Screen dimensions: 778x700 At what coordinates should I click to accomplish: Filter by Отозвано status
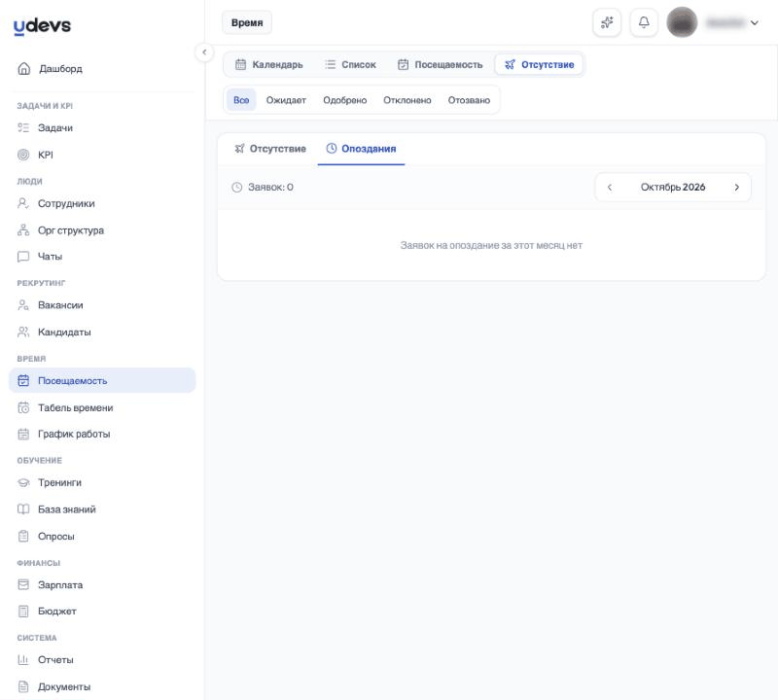(x=469, y=100)
